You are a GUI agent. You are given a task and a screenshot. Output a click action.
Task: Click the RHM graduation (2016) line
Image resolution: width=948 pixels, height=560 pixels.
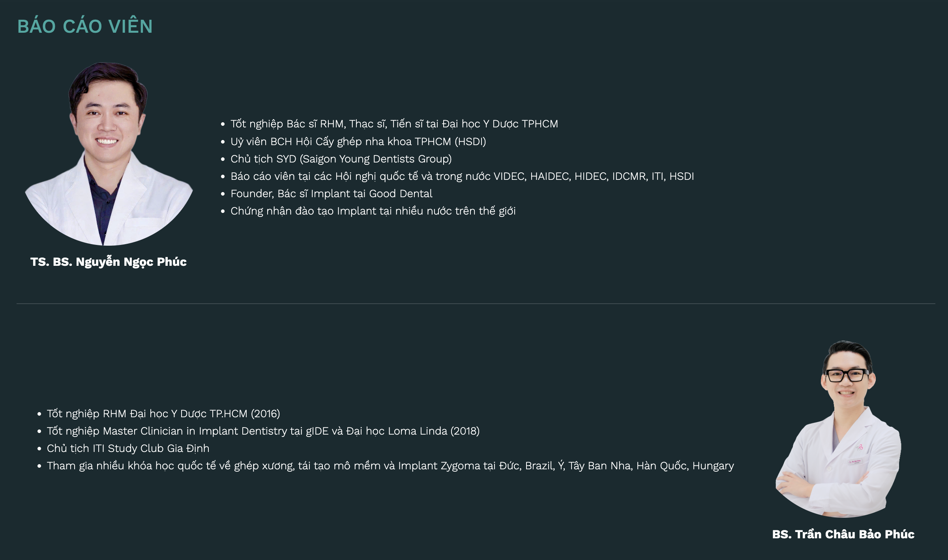tap(163, 414)
